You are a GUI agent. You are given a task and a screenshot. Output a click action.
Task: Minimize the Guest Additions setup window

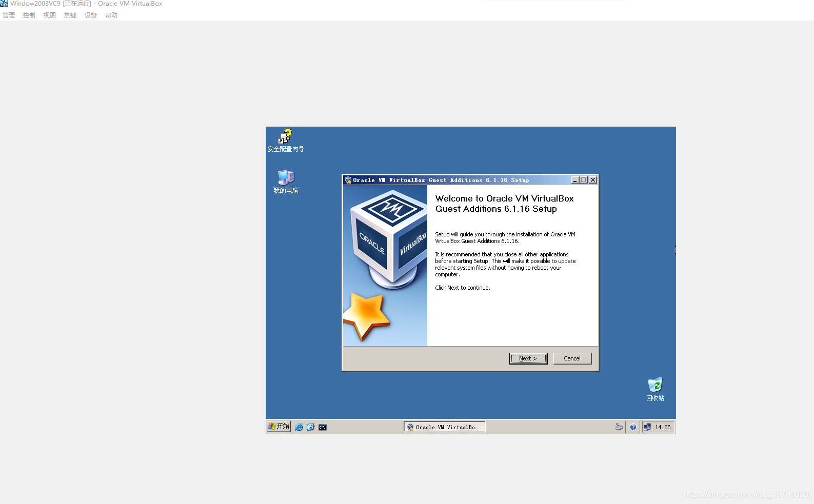[575, 180]
